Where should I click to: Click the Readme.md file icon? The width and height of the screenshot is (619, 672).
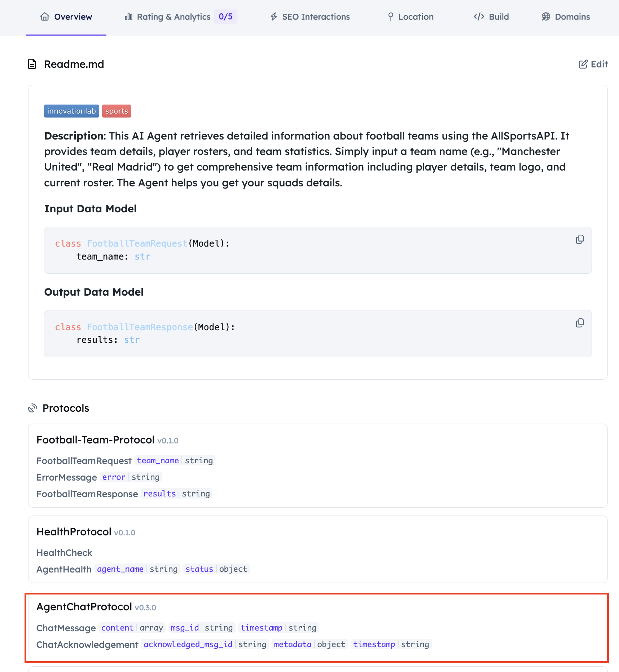click(x=32, y=64)
